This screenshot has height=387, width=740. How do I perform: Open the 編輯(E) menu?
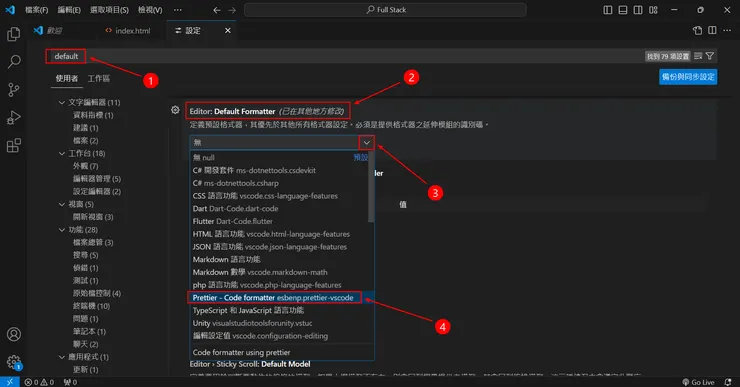click(x=69, y=9)
